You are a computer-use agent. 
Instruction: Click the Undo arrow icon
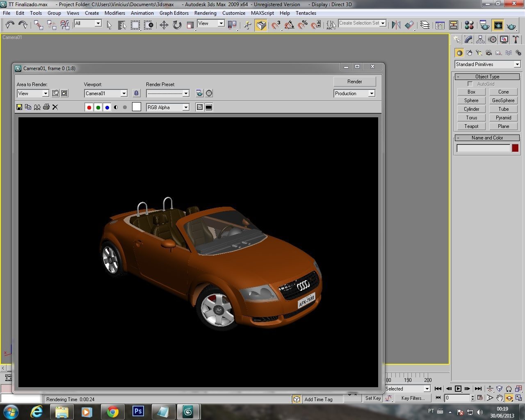point(10,25)
